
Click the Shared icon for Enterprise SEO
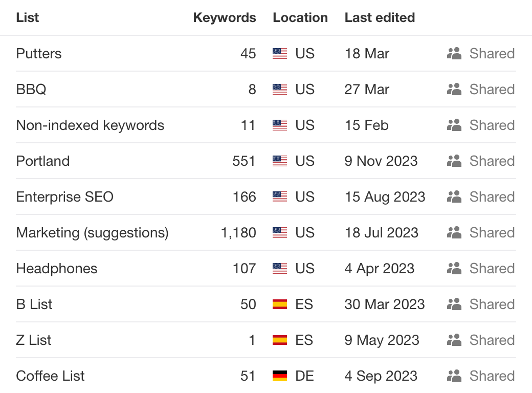click(454, 197)
